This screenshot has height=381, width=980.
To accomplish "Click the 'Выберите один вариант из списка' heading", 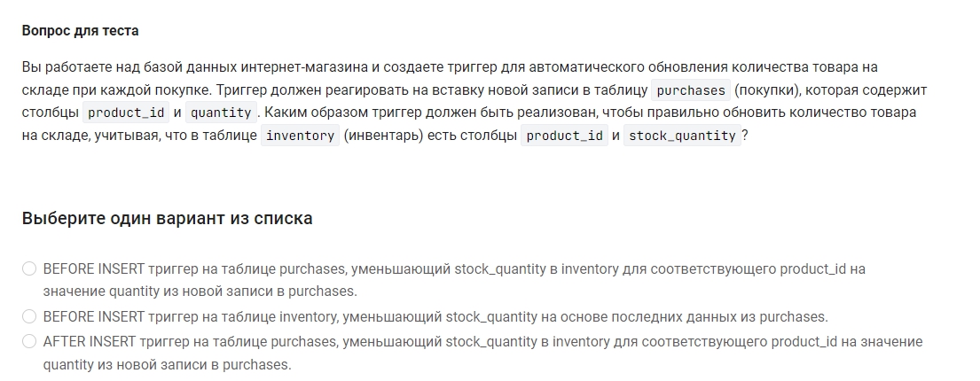I will tap(168, 219).
